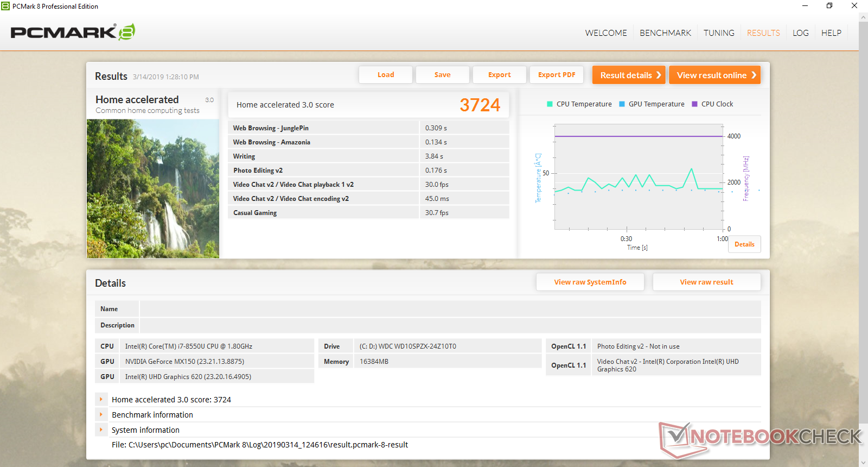
Task: Click the 3724 score value
Action: (x=480, y=105)
